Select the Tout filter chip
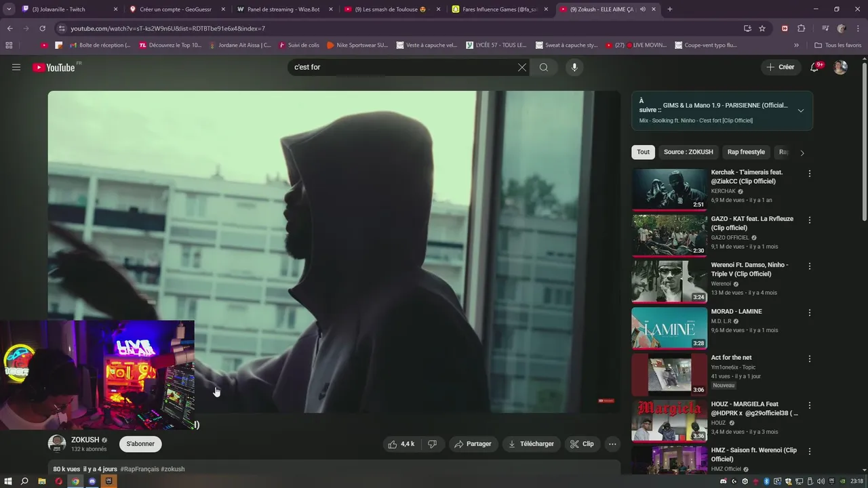 point(643,152)
